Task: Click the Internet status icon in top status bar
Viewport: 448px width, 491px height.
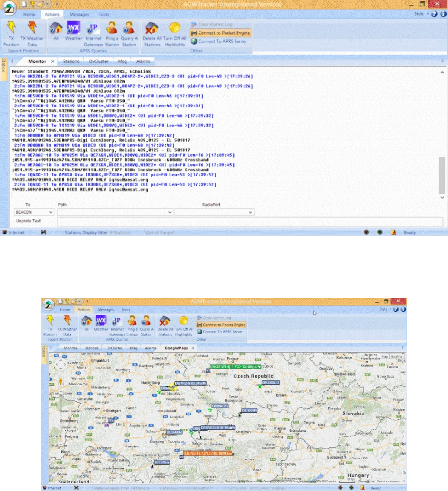Action: [x=5, y=232]
